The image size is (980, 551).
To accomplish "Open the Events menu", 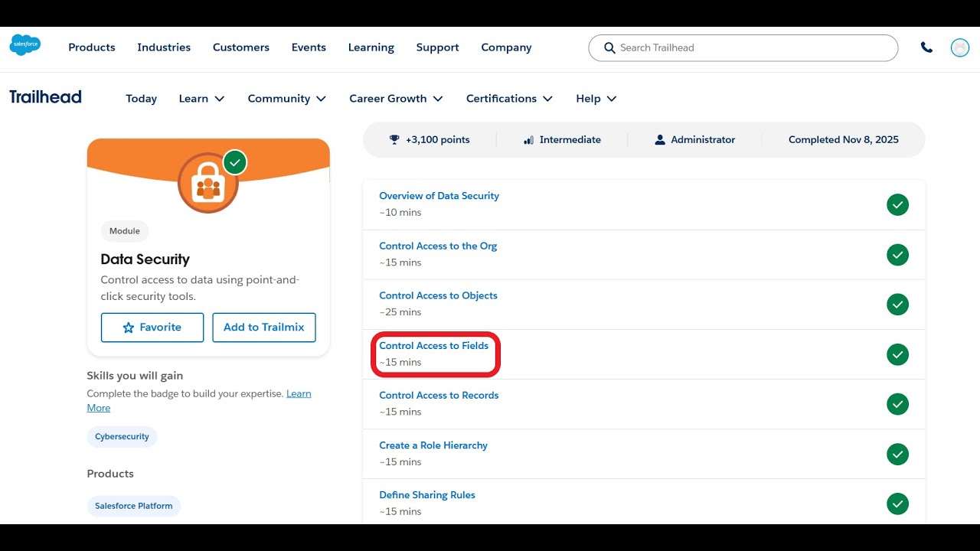I will tap(309, 47).
